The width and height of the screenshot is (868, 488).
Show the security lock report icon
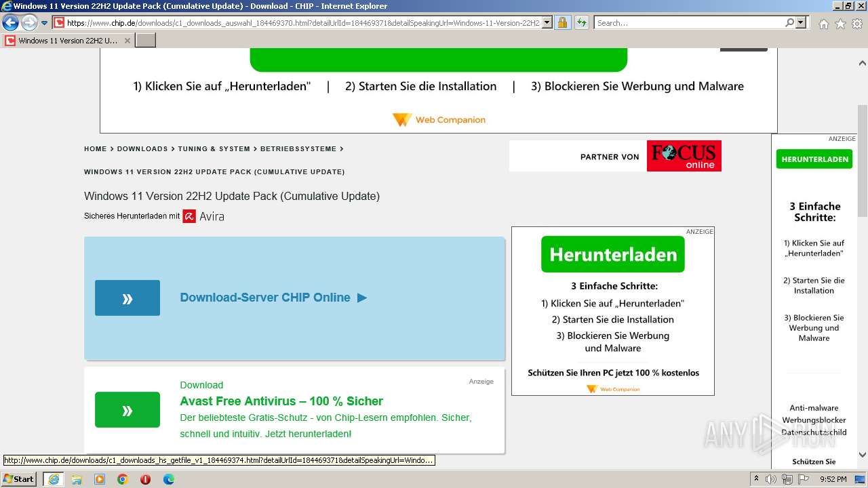coord(562,23)
